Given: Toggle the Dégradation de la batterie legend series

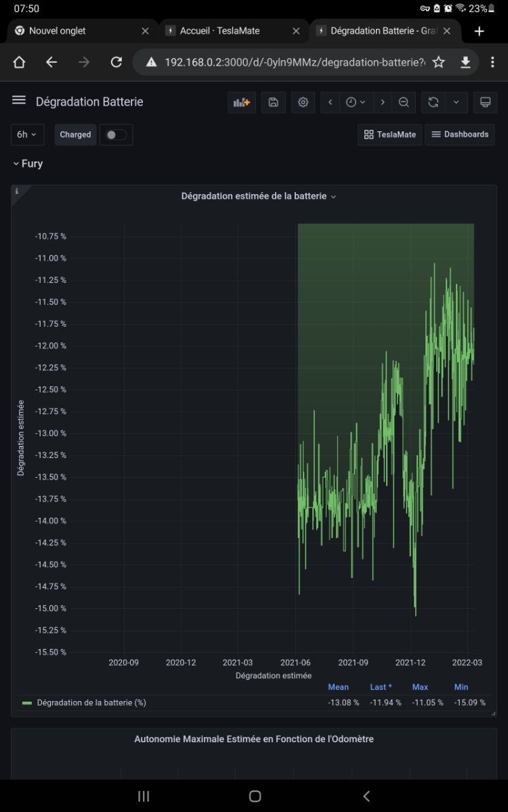Looking at the screenshot, I should pos(91,702).
